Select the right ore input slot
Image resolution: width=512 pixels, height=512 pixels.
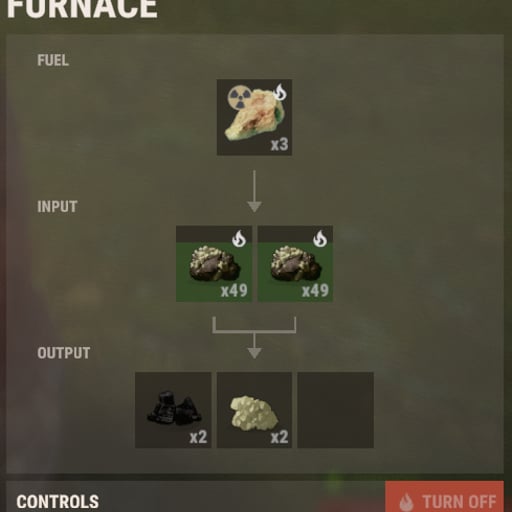point(295,264)
